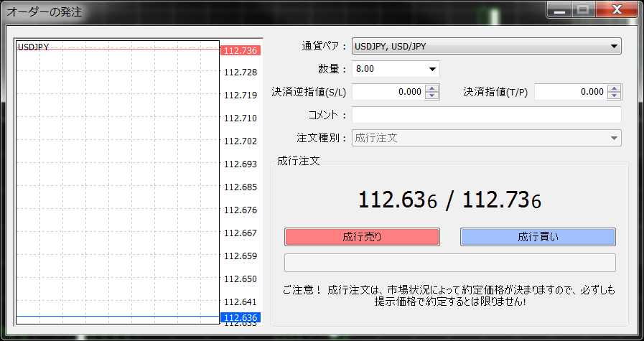
Task: Click the 112.641 axis value
Action: point(241,302)
